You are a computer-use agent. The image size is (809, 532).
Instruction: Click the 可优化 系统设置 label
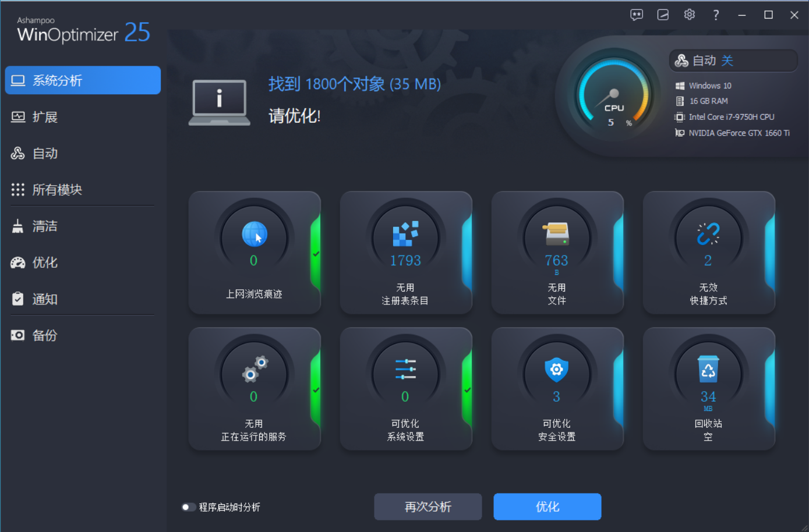pyautogui.click(x=405, y=430)
